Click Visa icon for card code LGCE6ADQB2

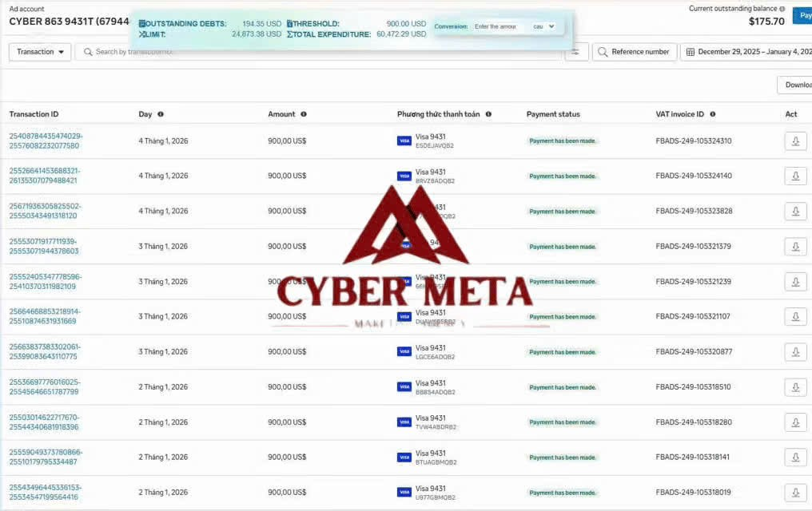tap(404, 351)
